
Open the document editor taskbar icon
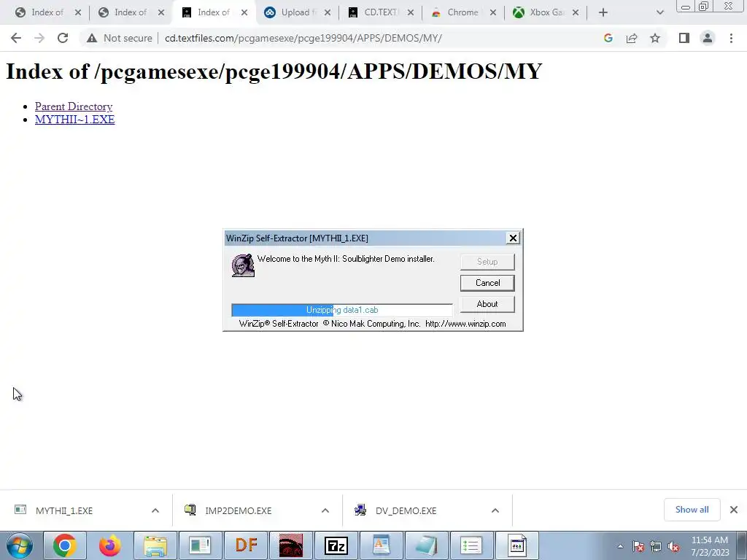(x=381, y=545)
